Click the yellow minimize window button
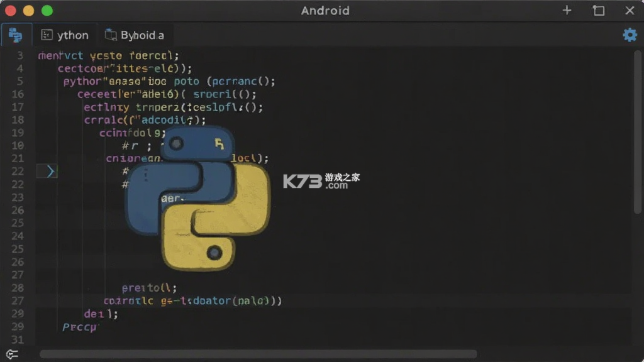 29,11
